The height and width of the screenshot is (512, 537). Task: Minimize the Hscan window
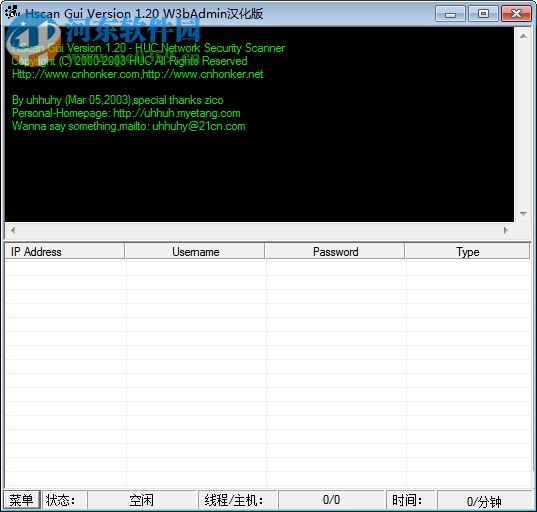coord(450,14)
